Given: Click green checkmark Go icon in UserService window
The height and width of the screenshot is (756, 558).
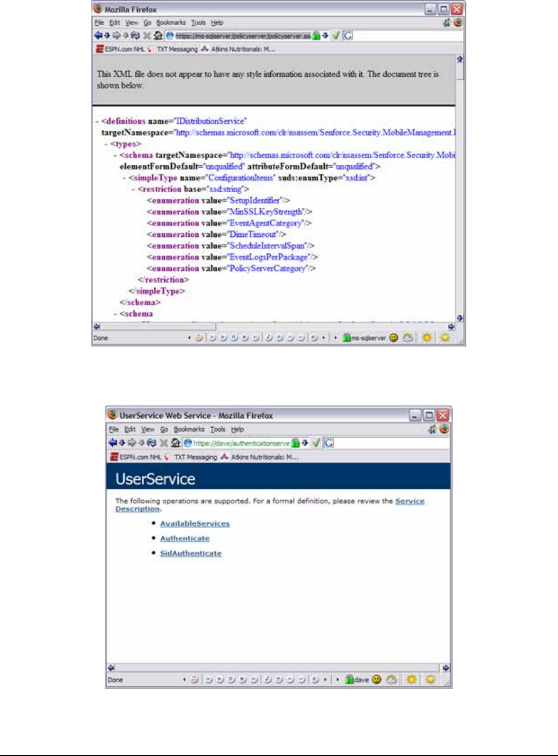Looking at the screenshot, I should tap(316, 443).
